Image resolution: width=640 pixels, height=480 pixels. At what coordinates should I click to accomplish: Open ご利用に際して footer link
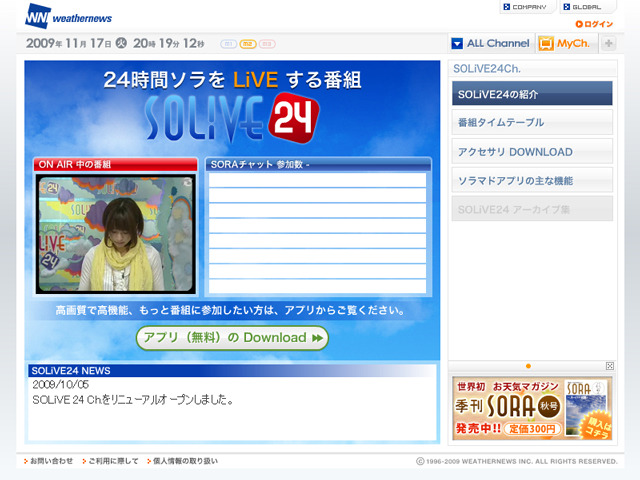(110, 461)
